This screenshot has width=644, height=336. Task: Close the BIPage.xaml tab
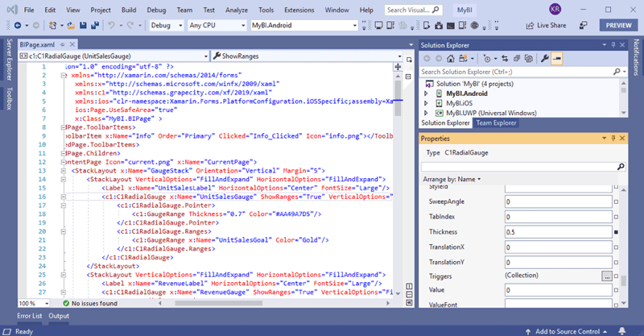[x=72, y=44]
